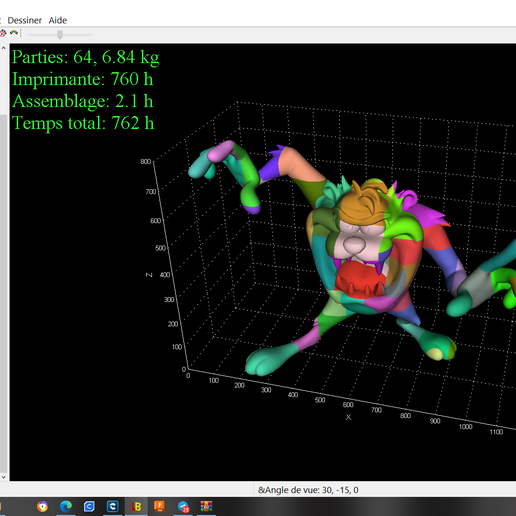
Task: Click the left panel vertical scrollbar thumb
Action: coord(3,293)
